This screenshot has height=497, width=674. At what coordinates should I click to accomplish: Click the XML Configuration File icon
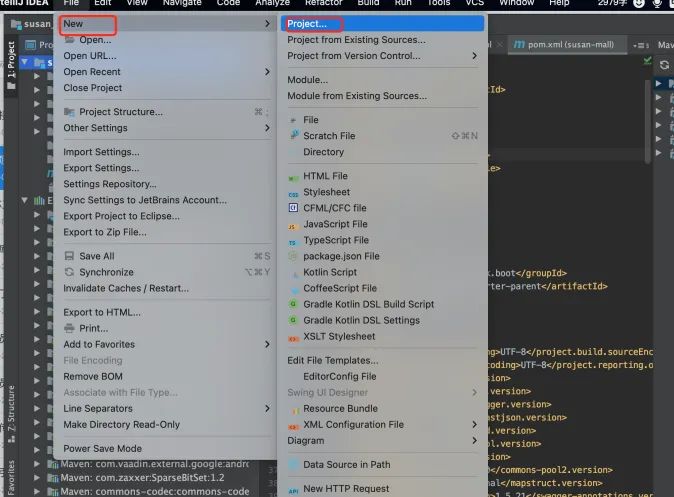pyautogui.click(x=293, y=426)
